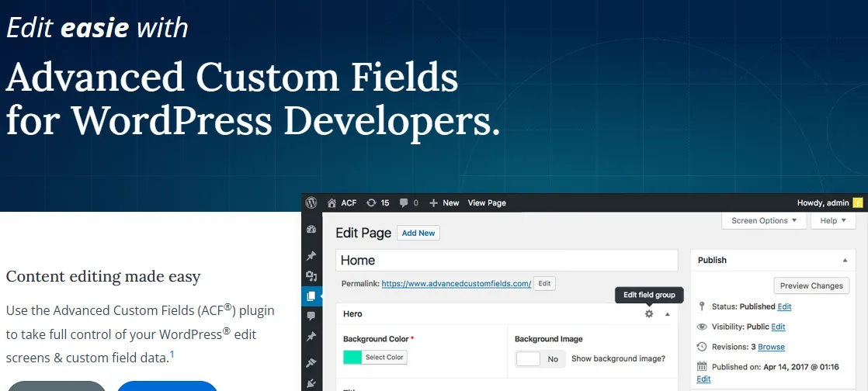Open the pin icon directly below Dashboard gauge

[311, 255]
